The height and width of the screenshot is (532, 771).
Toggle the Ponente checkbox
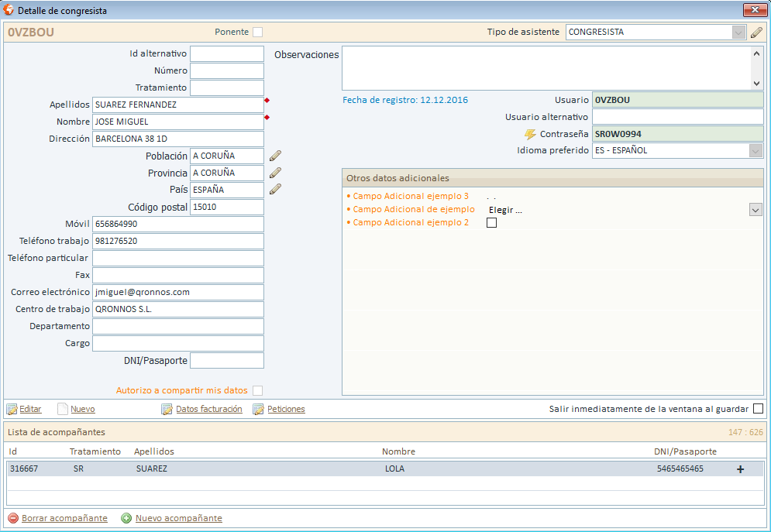258,32
